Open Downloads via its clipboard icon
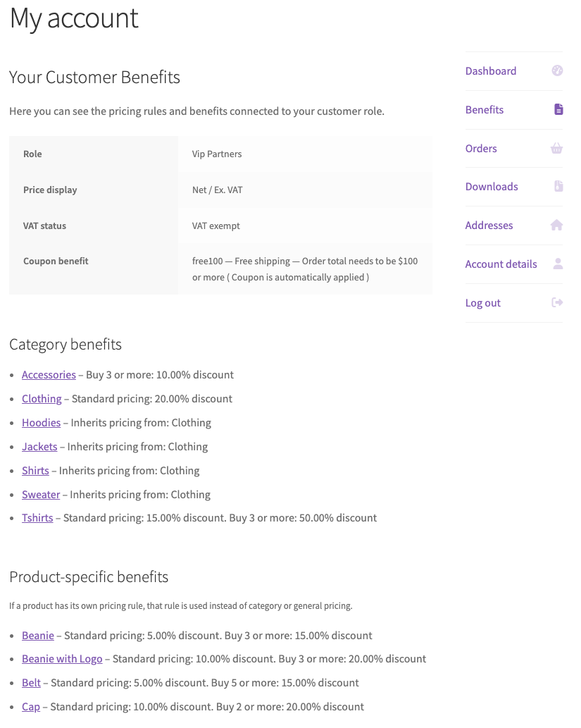Viewport: 581px width, 728px height. [x=558, y=186]
